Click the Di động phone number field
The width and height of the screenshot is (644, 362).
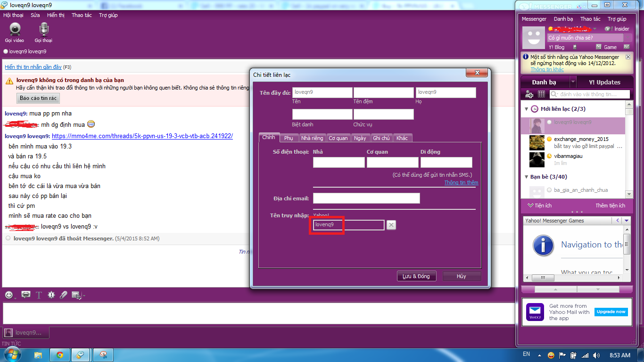pyautogui.click(x=446, y=162)
